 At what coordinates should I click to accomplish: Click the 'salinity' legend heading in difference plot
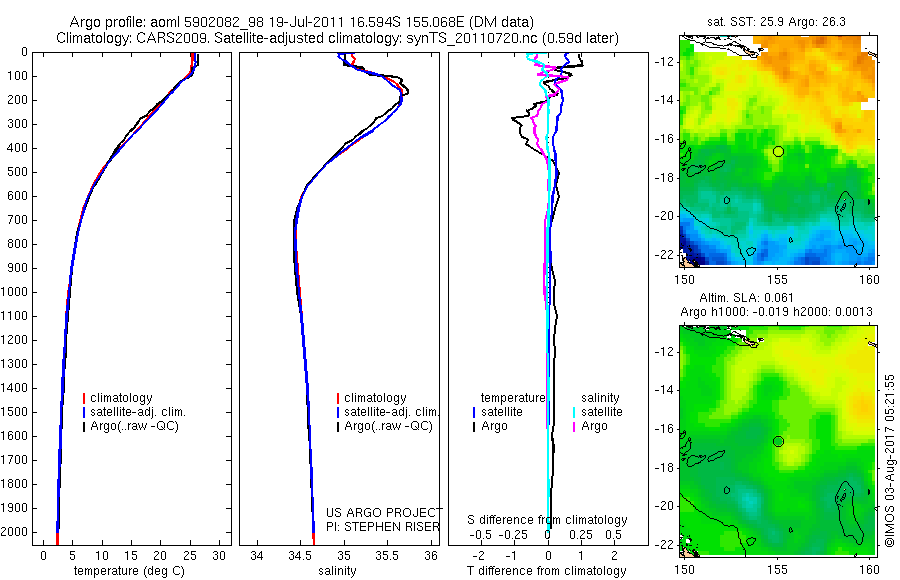(600, 398)
